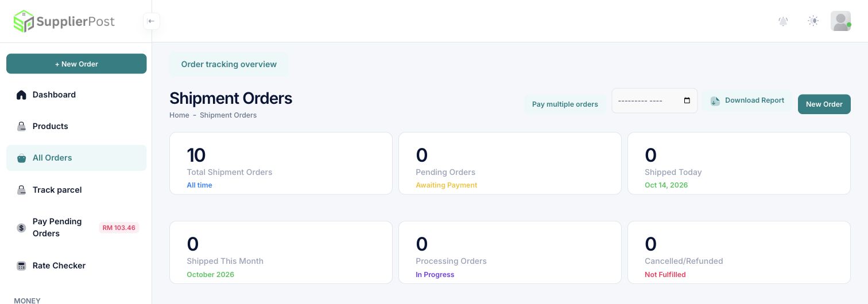Click the MONEY section heading
The height and width of the screenshot is (304, 868).
tap(27, 300)
